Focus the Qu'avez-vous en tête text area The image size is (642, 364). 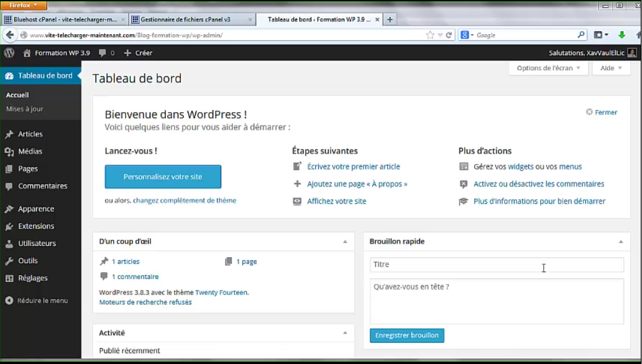tap(497, 301)
